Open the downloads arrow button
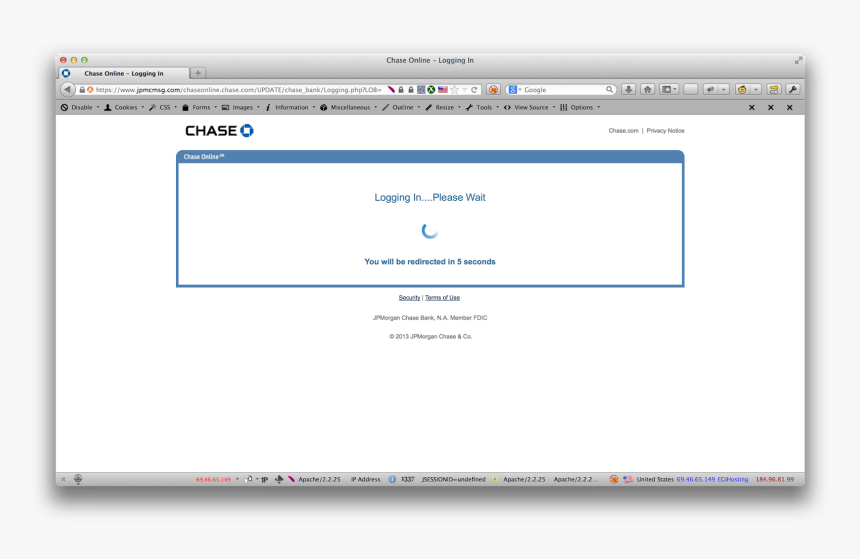 pos(628,90)
